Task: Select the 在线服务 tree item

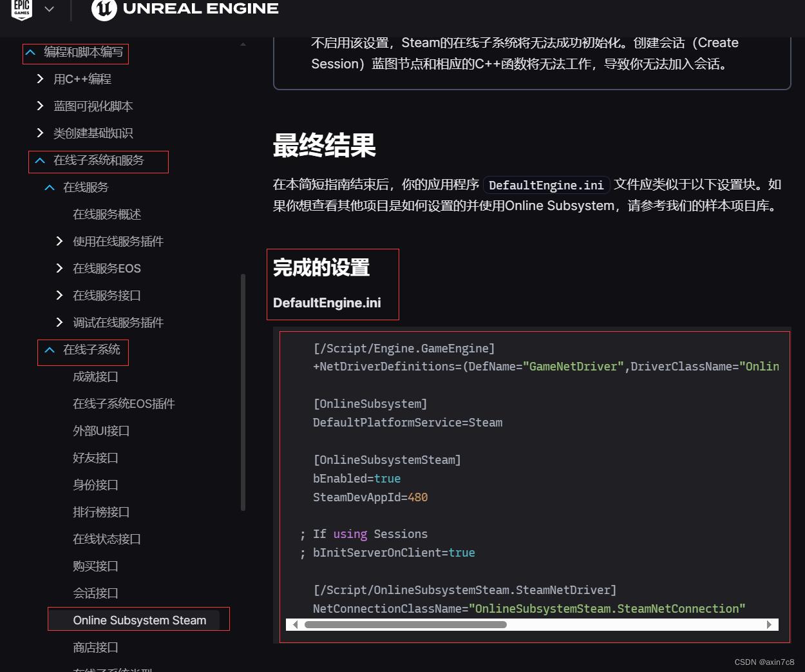Action: pos(86,187)
